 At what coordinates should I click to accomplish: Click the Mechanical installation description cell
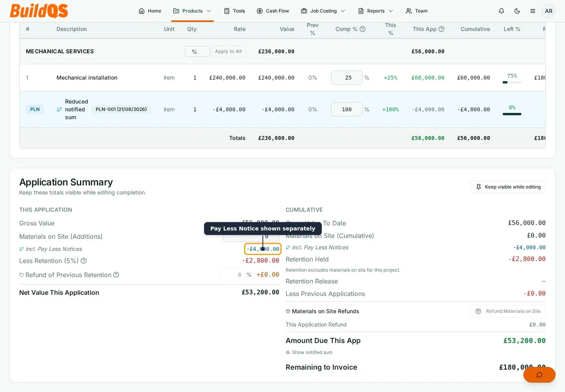(87, 78)
